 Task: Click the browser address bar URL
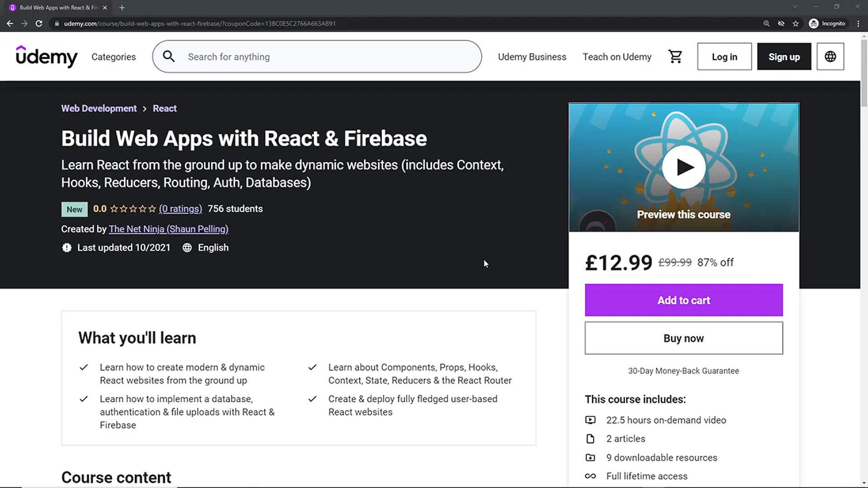click(199, 23)
